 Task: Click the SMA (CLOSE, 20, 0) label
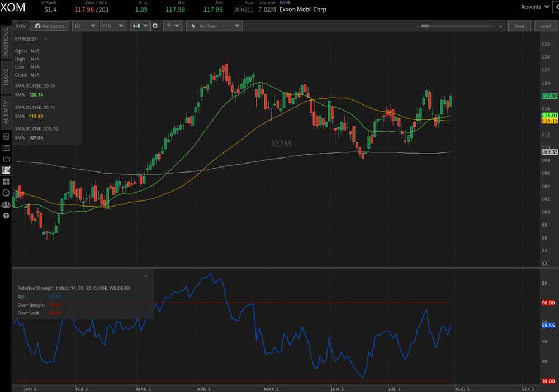[35, 86]
